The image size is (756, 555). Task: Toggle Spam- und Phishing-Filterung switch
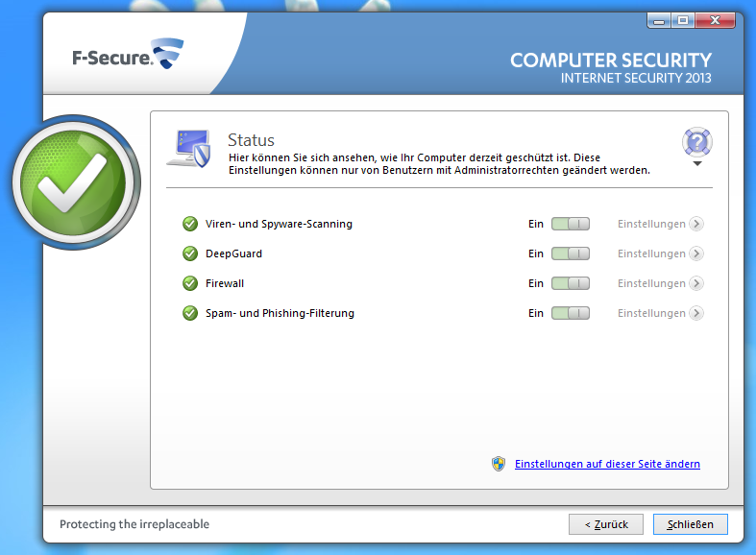[571, 313]
